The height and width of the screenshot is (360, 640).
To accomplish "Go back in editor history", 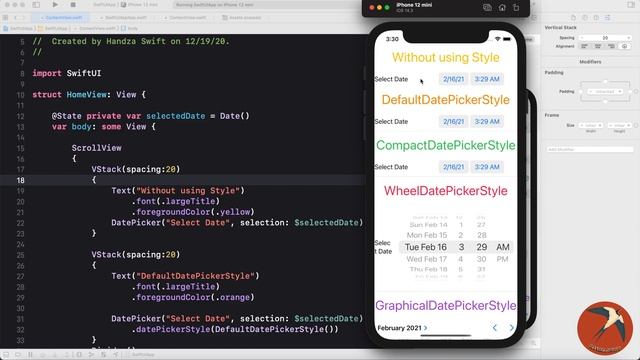I will 16,18.
